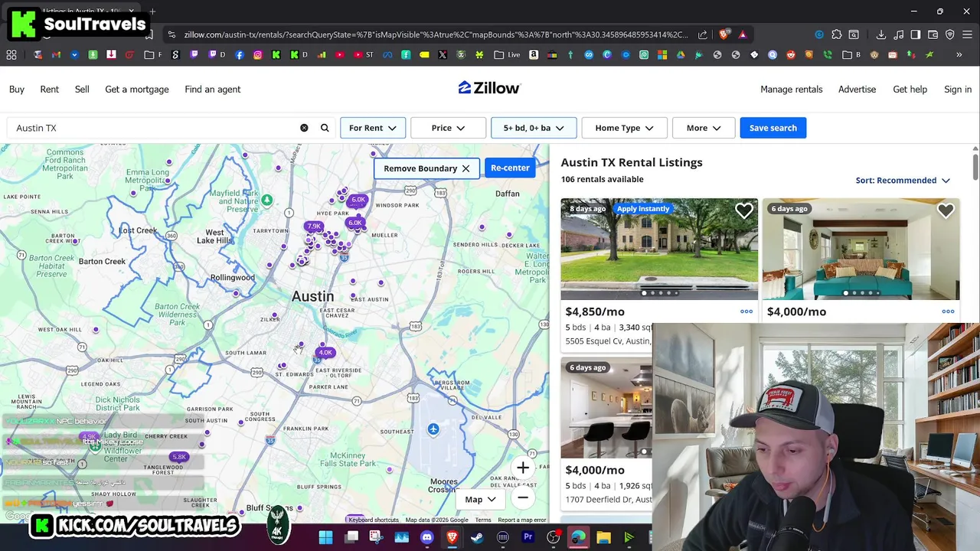Click the Buy menu item
Screen dimensions: 980x551
point(17,90)
